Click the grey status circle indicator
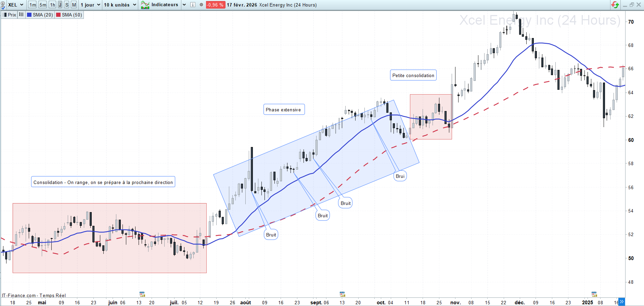The width and height of the screenshot is (644, 306). [x=201, y=5]
